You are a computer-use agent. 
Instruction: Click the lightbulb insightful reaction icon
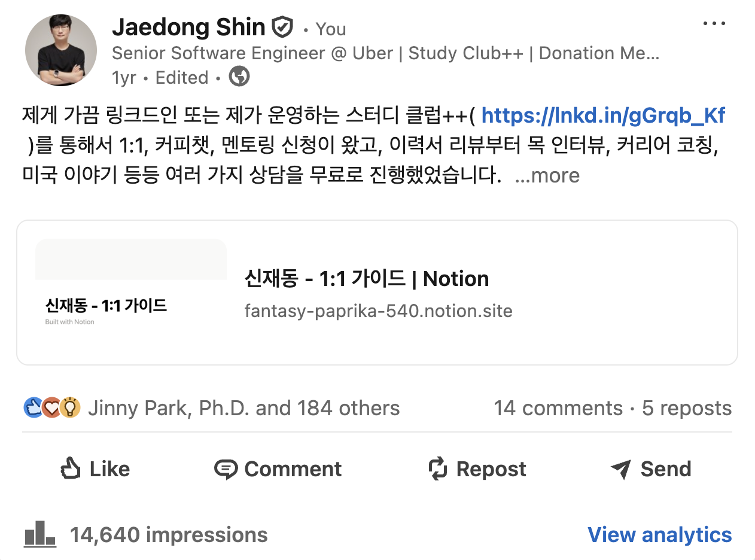pos(69,407)
